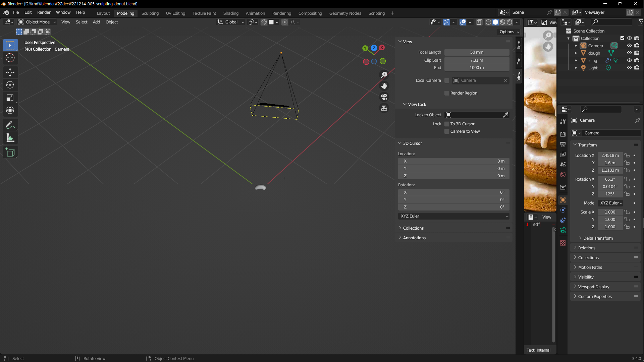Expand the Delta Transform section
644x362 pixels.
[598, 238]
